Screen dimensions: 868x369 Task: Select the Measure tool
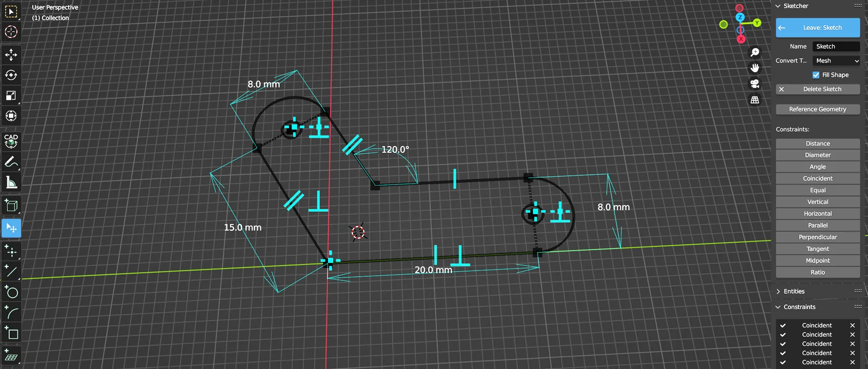[11, 182]
